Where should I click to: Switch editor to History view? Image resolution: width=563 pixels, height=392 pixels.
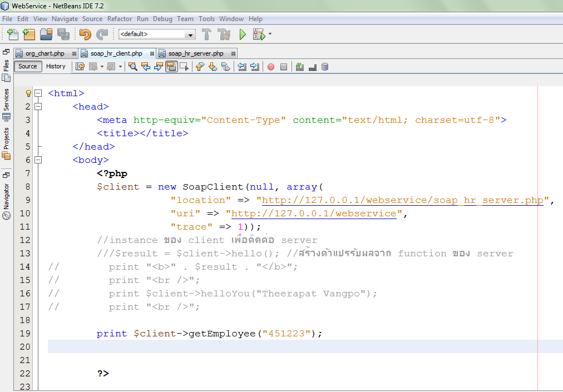coord(56,66)
